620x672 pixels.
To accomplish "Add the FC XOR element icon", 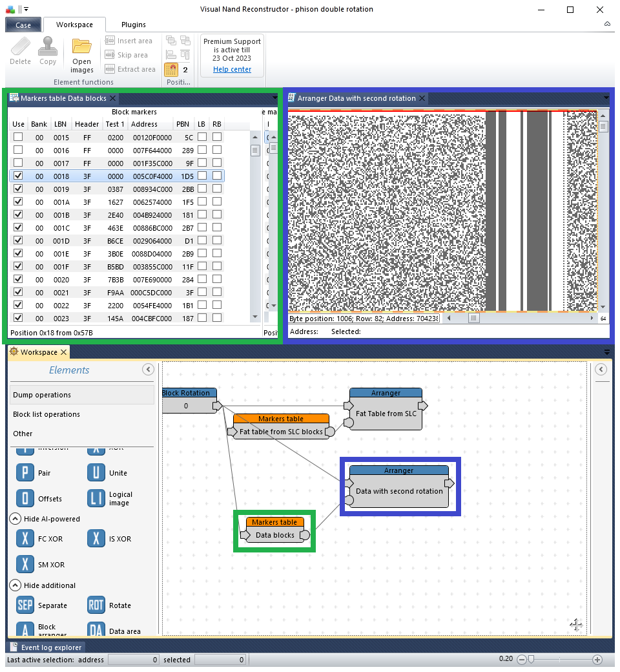I will click(25, 539).
